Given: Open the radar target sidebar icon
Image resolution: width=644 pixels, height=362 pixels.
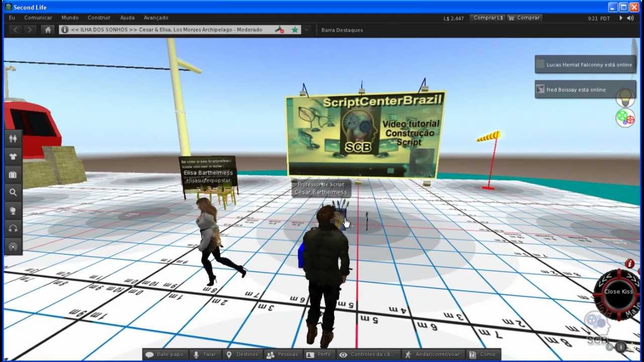Looking at the screenshot, I should point(13,246).
